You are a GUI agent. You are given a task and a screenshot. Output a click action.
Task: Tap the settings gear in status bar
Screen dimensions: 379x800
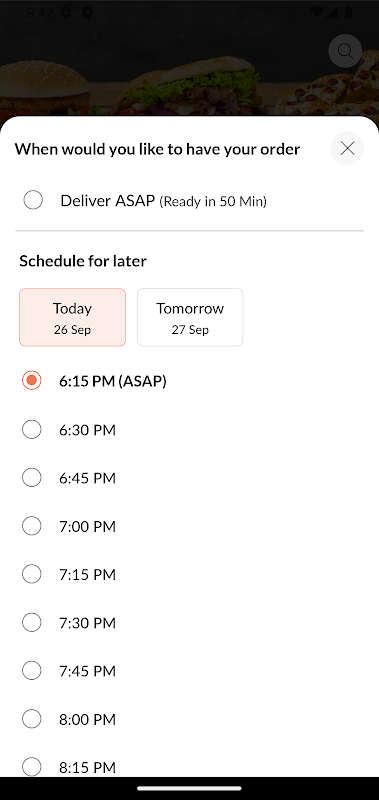click(66, 12)
